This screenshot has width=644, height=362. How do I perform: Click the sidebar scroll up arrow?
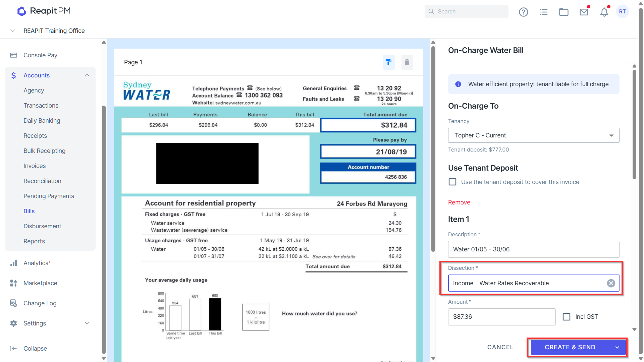pyautogui.click(x=104, y=42)
